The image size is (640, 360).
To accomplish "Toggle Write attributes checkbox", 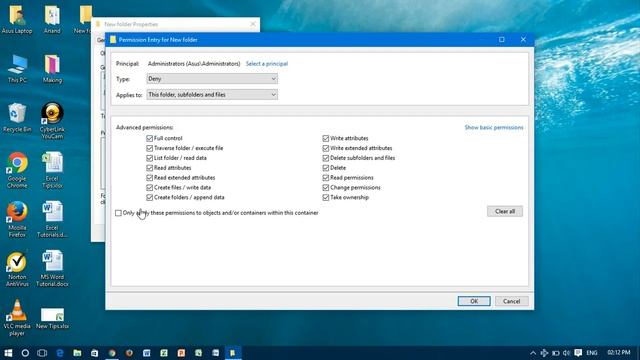I will pyautogui.click(x=326, y=138).
